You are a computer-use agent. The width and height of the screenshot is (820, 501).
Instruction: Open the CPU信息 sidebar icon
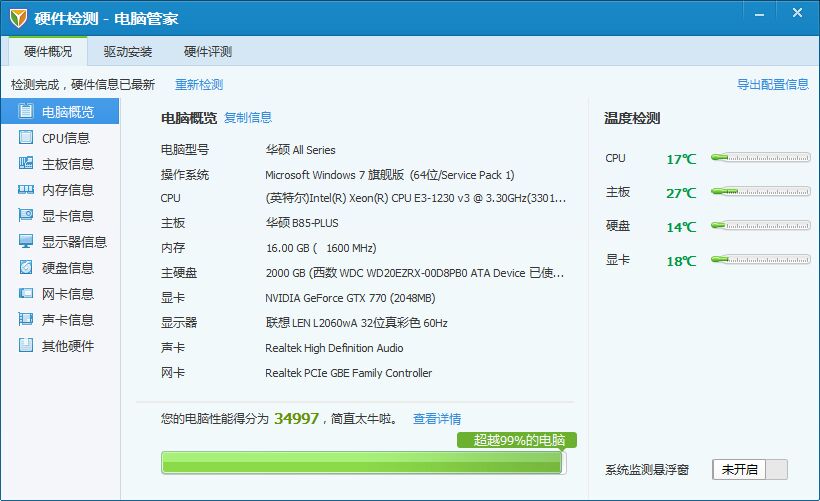pos(25,137)
